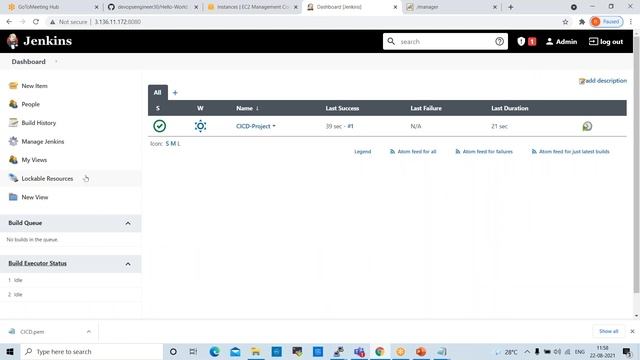Image resolution: width=640 pixels, height=360 pixels.
Task: Click the address bar URL
Action: click(x=118, y=22)
